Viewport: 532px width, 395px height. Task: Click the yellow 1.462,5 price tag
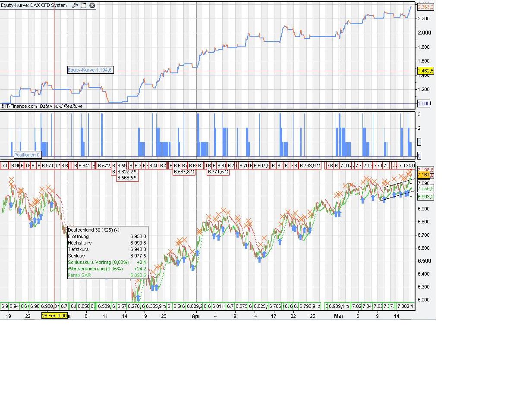(x=425, y=71)
